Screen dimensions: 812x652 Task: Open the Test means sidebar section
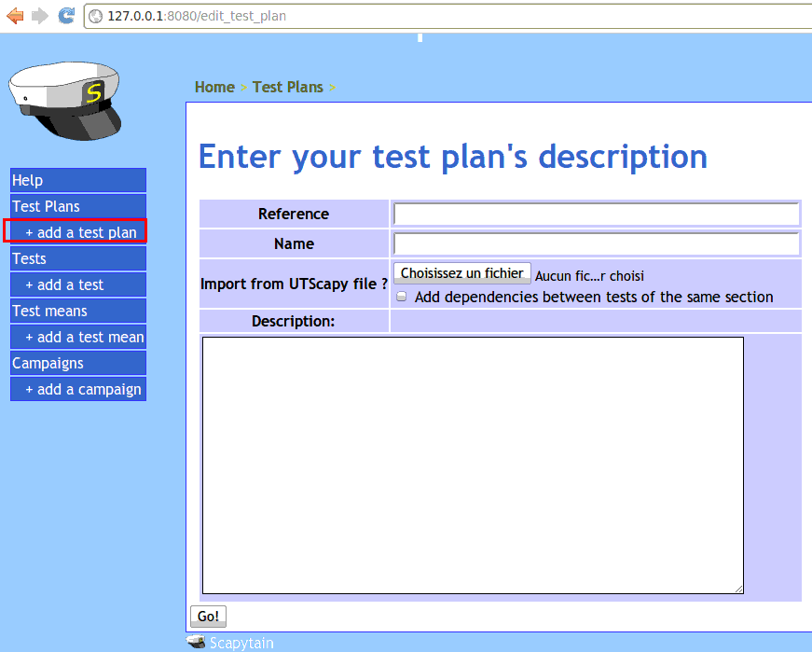[x=78, y=311]
